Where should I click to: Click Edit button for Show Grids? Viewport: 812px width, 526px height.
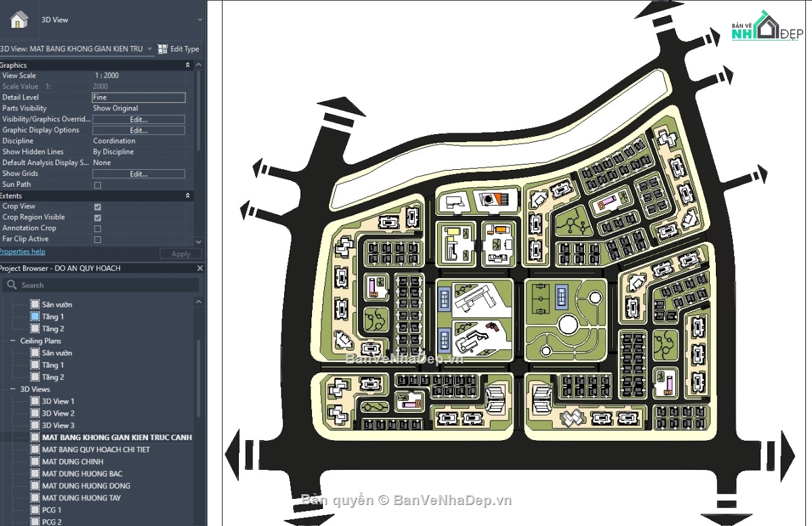[x=139, y=174]
